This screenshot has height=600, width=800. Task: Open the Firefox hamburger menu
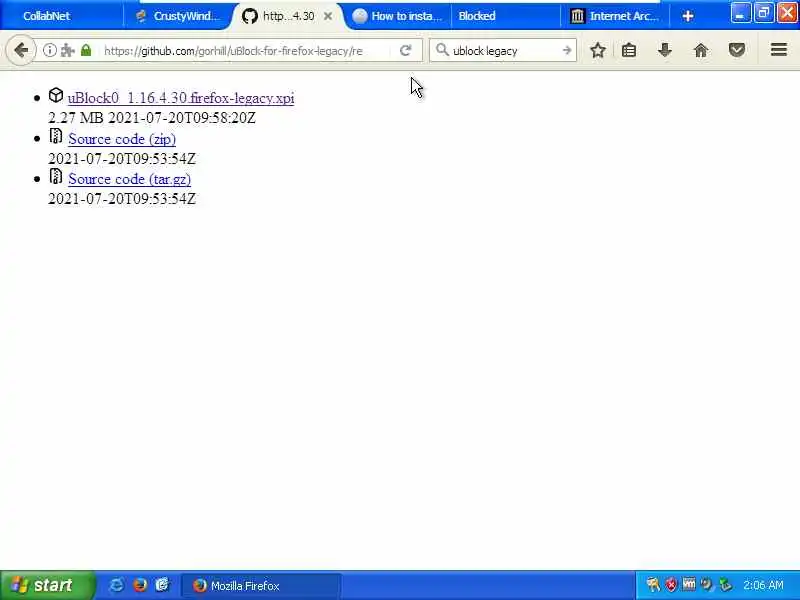[779, 50]
